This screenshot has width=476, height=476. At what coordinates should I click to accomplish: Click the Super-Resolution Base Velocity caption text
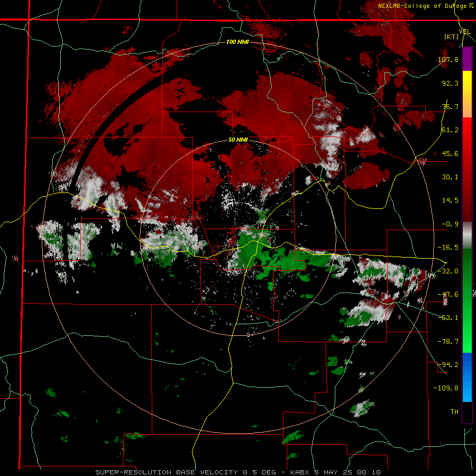(238, 472)
